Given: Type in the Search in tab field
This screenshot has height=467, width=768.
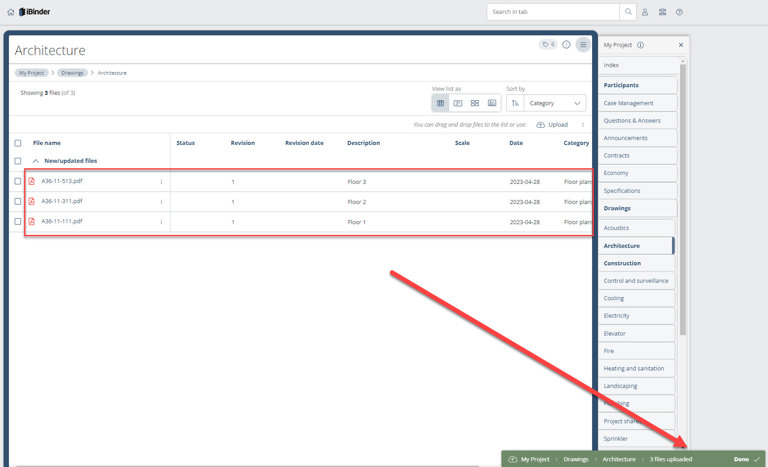Looking at the screenshot, I should click(x=552, y=12).
